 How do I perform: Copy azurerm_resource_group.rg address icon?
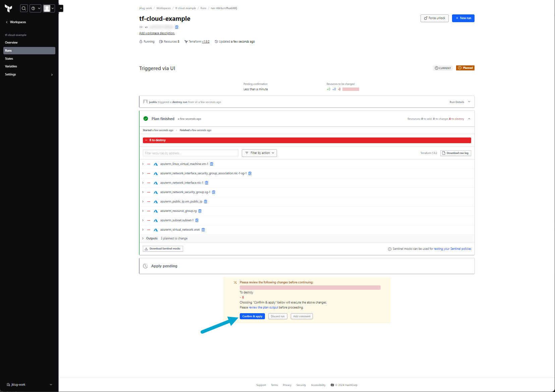pyautogui.click(x=200, y=211)
